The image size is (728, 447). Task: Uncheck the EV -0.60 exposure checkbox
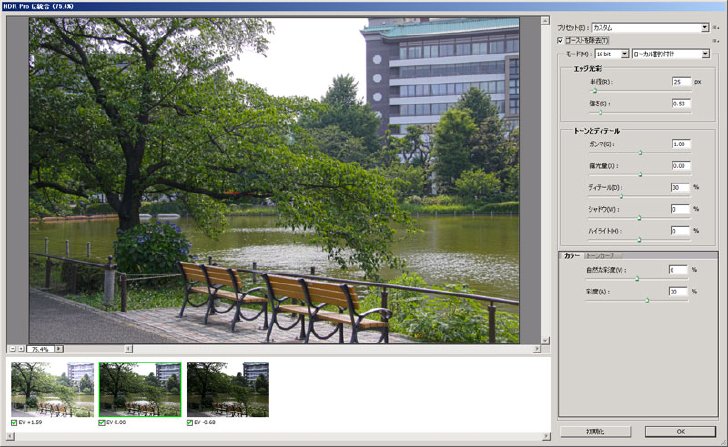click(x=189, y=422)
